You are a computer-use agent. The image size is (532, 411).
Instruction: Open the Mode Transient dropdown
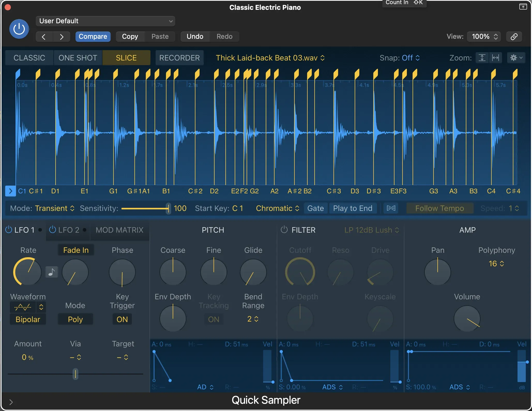[x=55, y=208]
